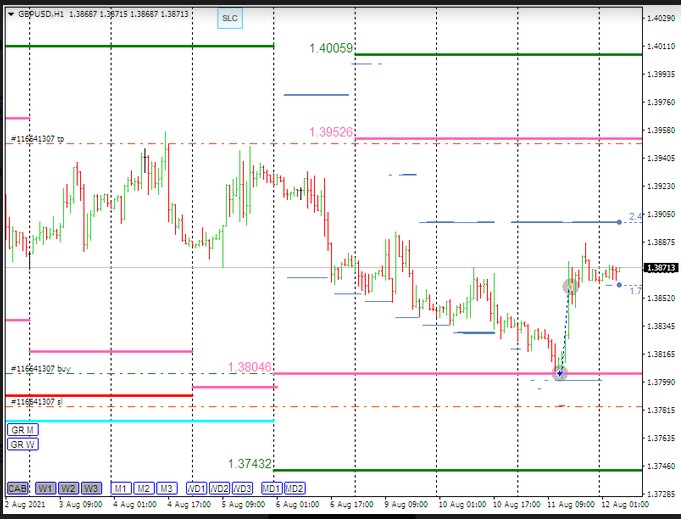
Task: Click the M2 button
Action: click(144, 488)
